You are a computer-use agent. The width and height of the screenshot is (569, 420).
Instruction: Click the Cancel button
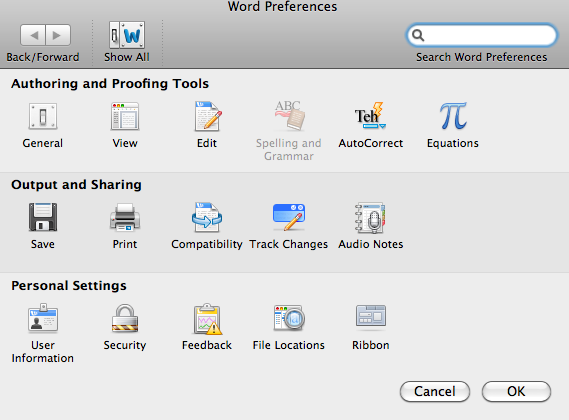[435, 391]
